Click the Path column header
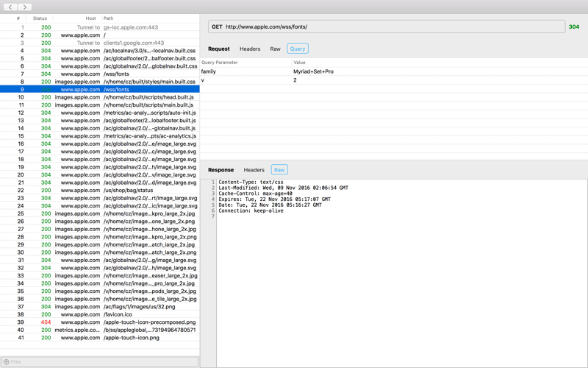The width and height of the screenshot is (588, 368). (x=108, y=18)
